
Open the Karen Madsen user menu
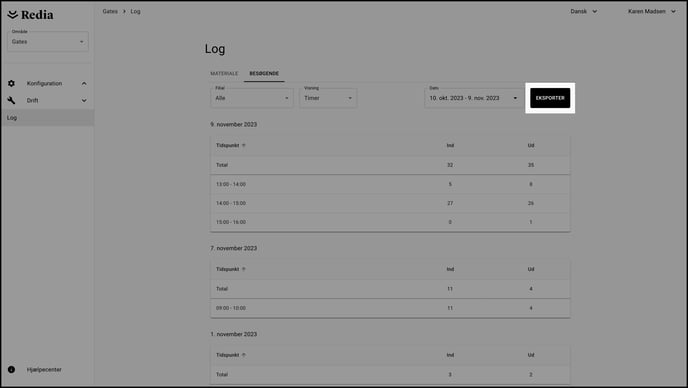(x=652, y=11)
